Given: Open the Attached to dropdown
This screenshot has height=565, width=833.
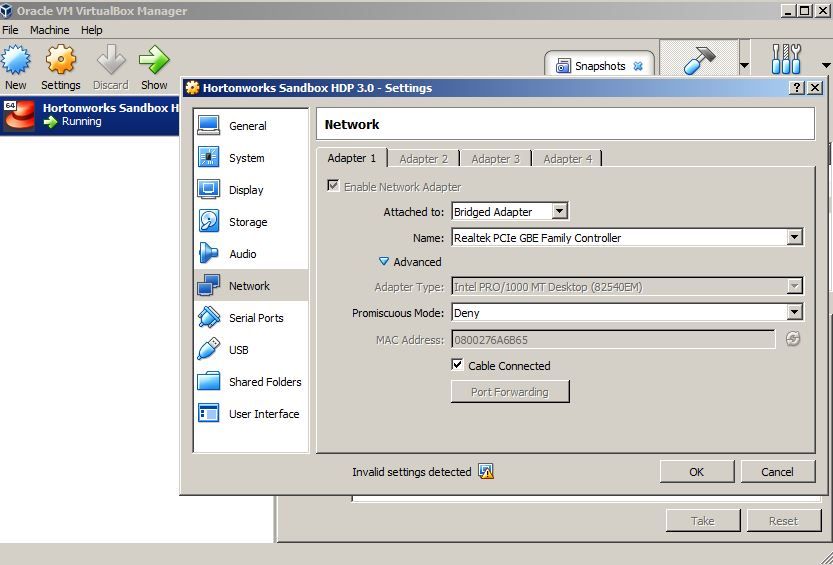Looking at the screenshot, I should [509, 211].
